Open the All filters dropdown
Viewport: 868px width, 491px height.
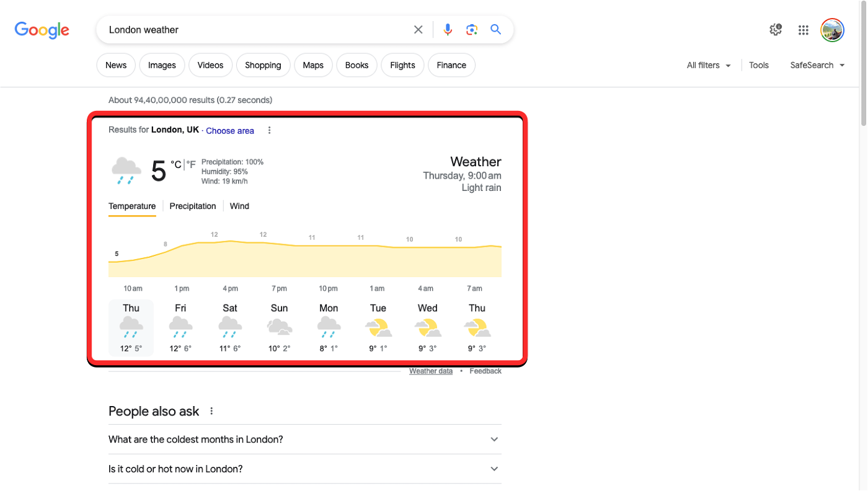pyautogui.click(x=709, y=65)
